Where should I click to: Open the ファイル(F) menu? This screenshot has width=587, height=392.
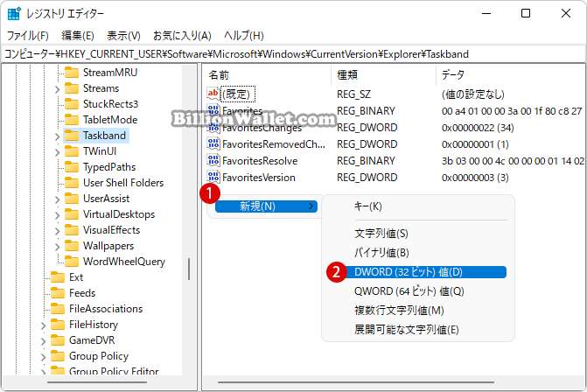(x=28, y=36)
